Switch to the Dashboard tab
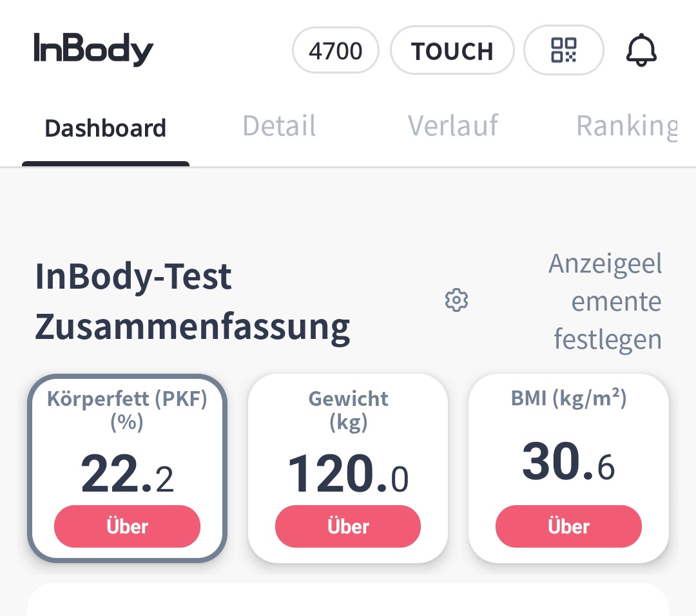Screen dimensions: 696x616 pyautogui.click(x=105, y=128)
